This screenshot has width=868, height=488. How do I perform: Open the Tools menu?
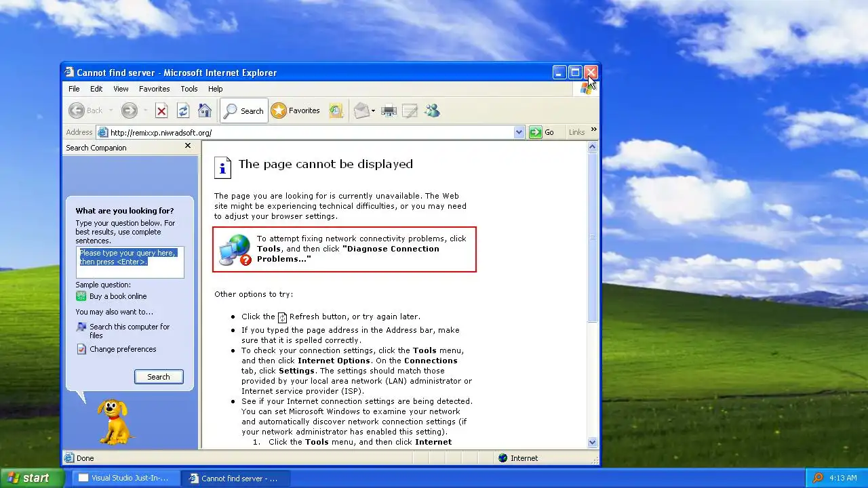coord(189,89)
